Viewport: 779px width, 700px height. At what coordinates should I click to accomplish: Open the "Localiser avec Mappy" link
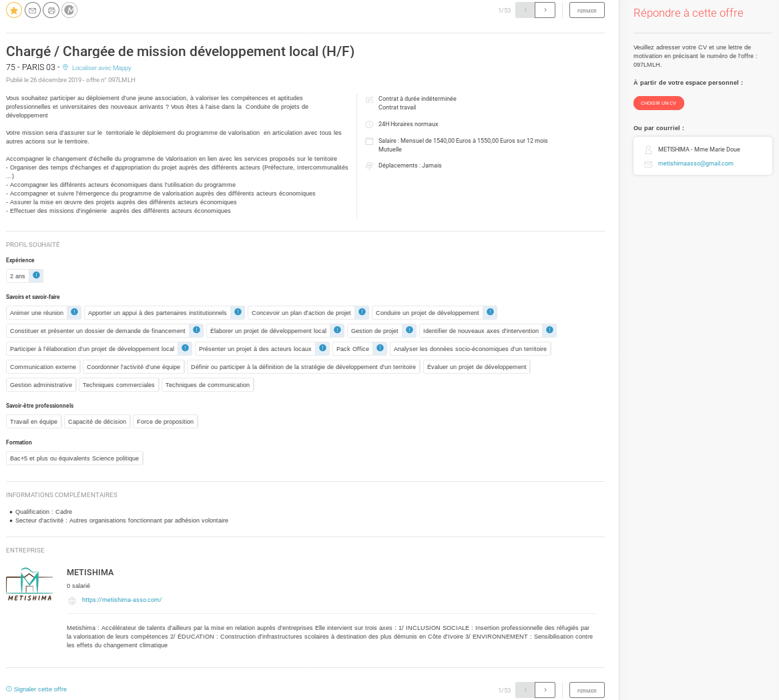point(101,68)
